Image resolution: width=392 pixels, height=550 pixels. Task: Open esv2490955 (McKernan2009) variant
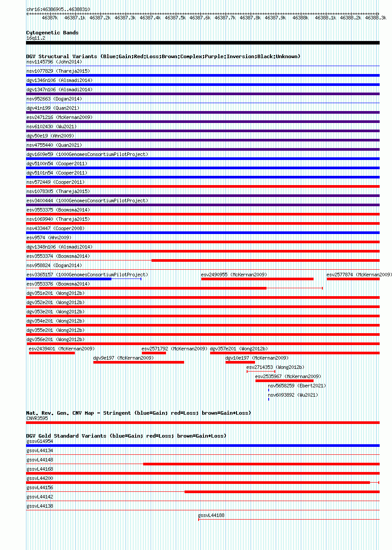coord(234,275)
